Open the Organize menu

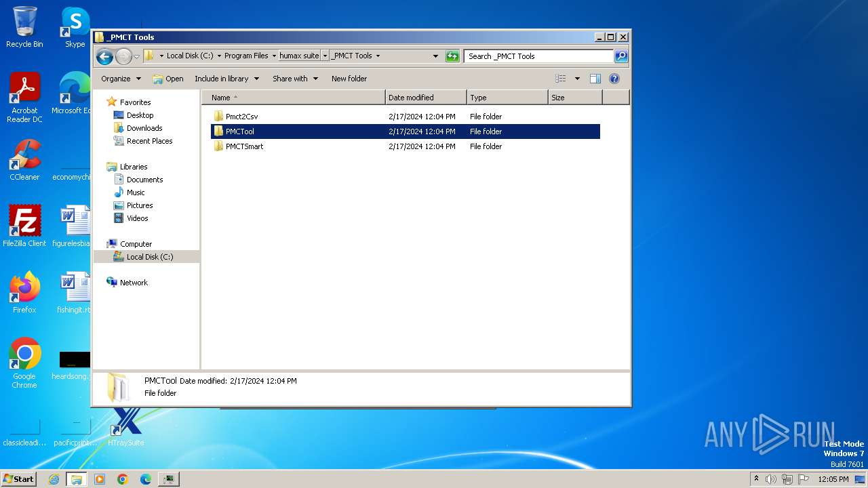coord(121,79)
